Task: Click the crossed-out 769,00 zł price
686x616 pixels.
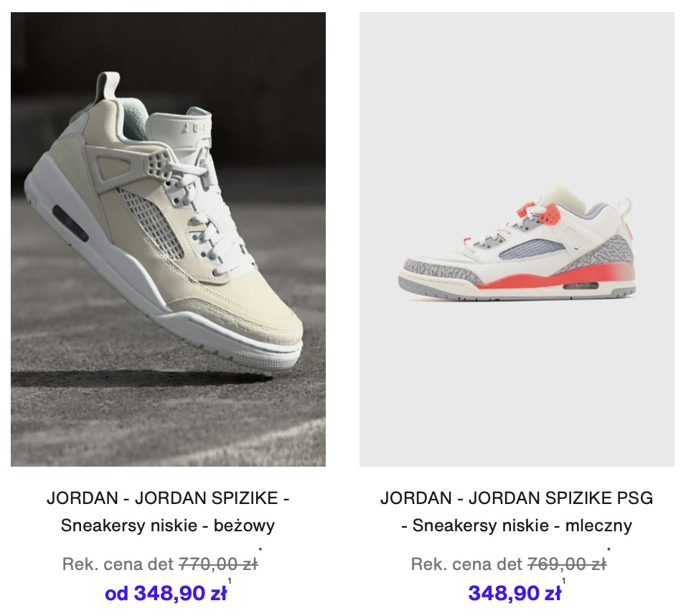Action: click(567, 564)
